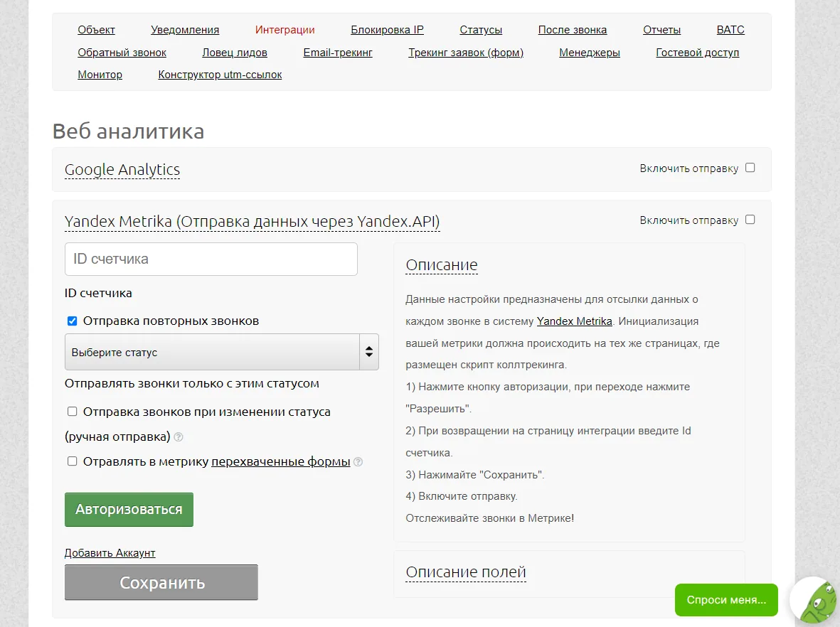Check Отправка звонков при изменении статуса
This screenshot has height=627, width=840.
pos(72,411)
